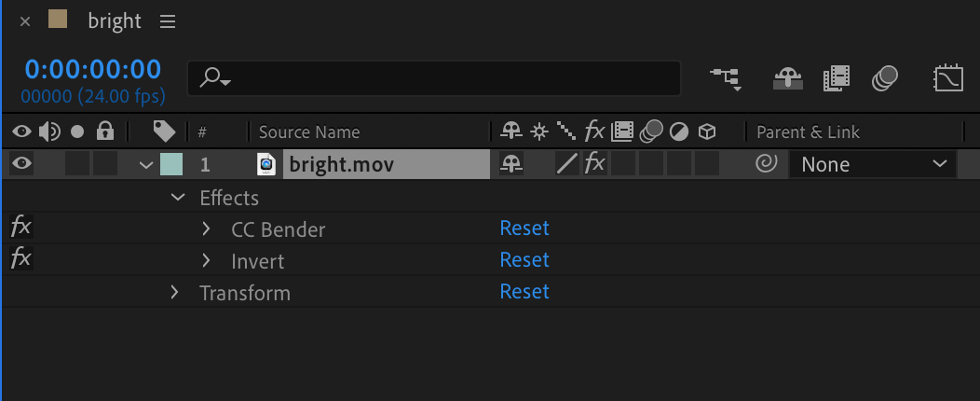
Task: Open the Parent & Link None dropdown
Action: pyautogui.click(x=872, y=164)
